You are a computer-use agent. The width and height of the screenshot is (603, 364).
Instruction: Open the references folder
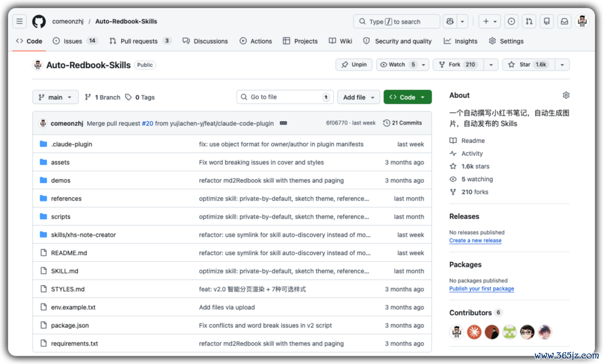[x=66, y=198]
